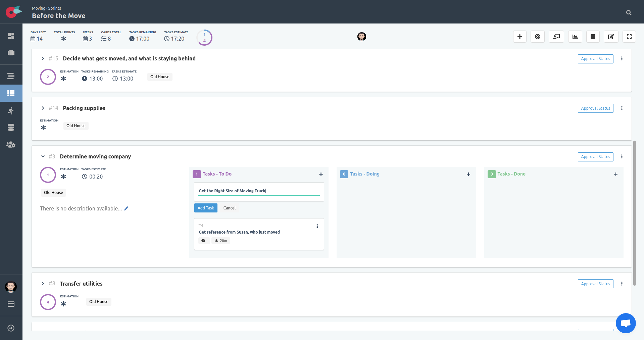
Task: Click the assign-user board icon in toolbar
Action: pos(556,37)
